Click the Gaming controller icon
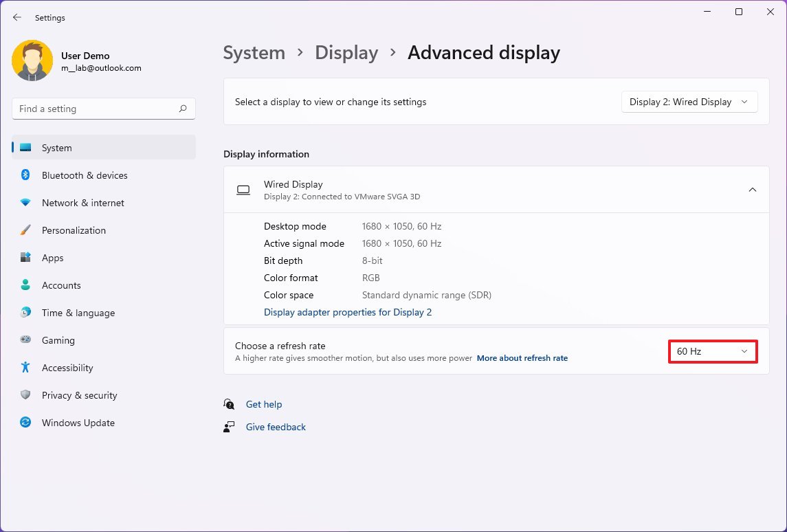787x532 pixels. point(25,340)
